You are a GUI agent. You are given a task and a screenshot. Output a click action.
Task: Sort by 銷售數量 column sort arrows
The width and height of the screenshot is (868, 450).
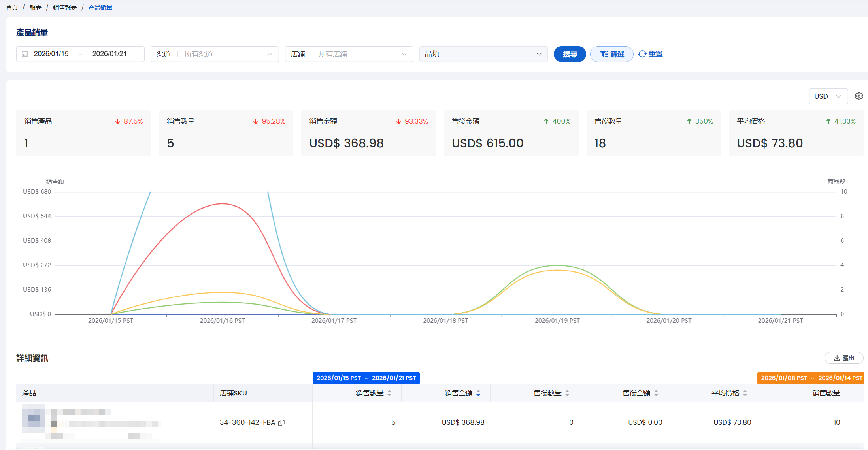point(389,393)
